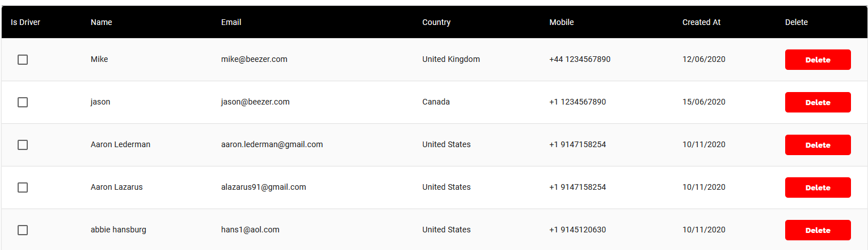868x250 pixels.
Task: Click Delete button for jason
Action: (818, 102)
